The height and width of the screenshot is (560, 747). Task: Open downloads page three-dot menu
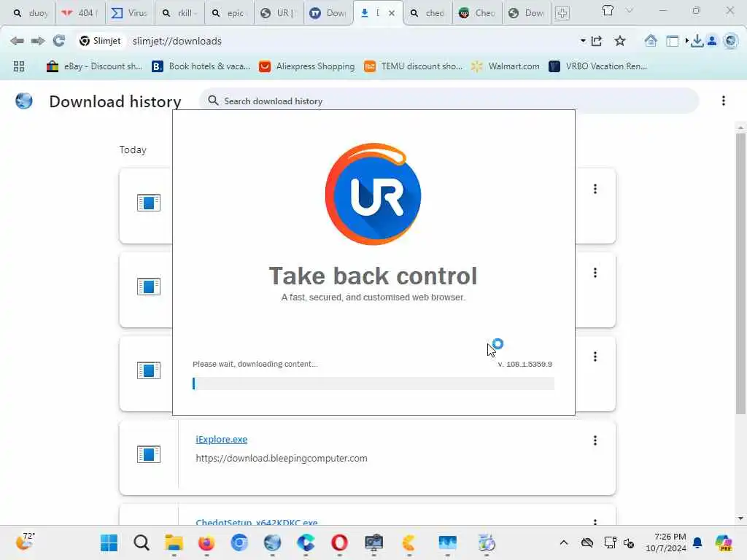(x=723, y=101)
